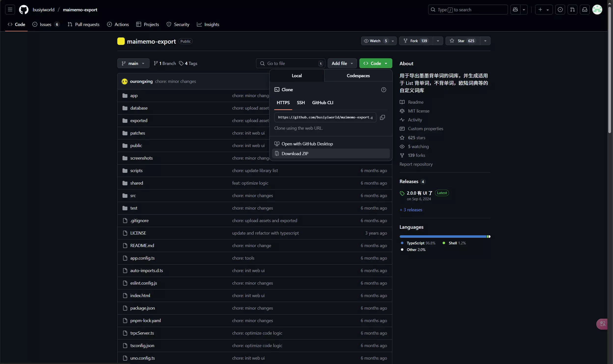The image size is (613, 364).
Task: Switch to the Codespaces tab
Action: coord(358,76)
